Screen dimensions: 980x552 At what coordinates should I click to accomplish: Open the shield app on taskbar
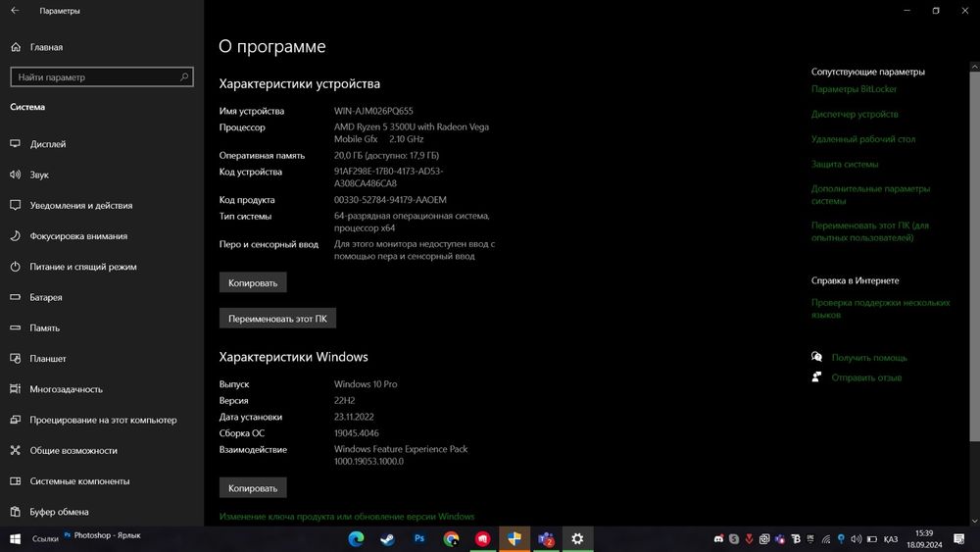[x=514, y=539]
